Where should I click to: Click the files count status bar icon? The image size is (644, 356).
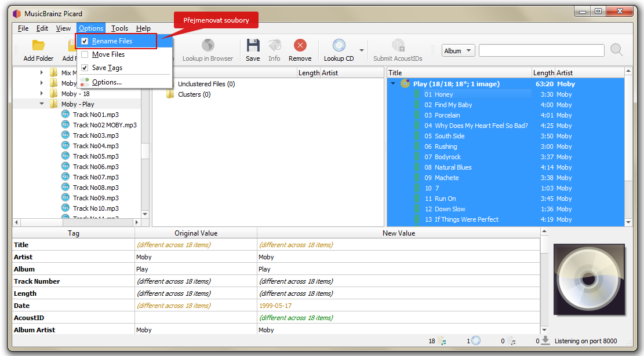point(442,341)
